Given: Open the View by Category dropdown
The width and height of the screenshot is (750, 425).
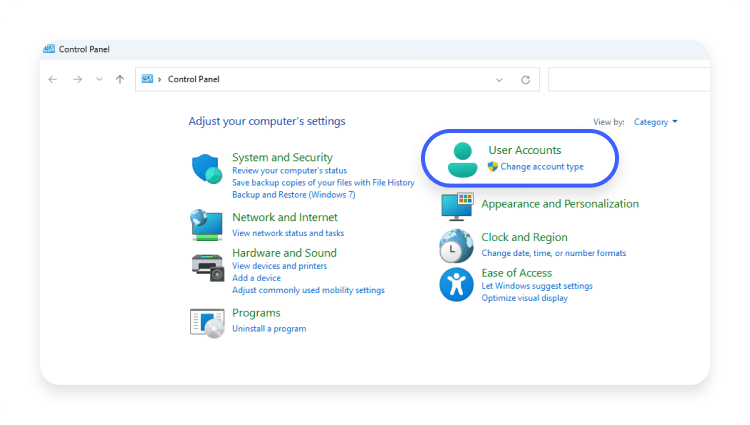Looking at the screenshot, I should tap(655, 122).
